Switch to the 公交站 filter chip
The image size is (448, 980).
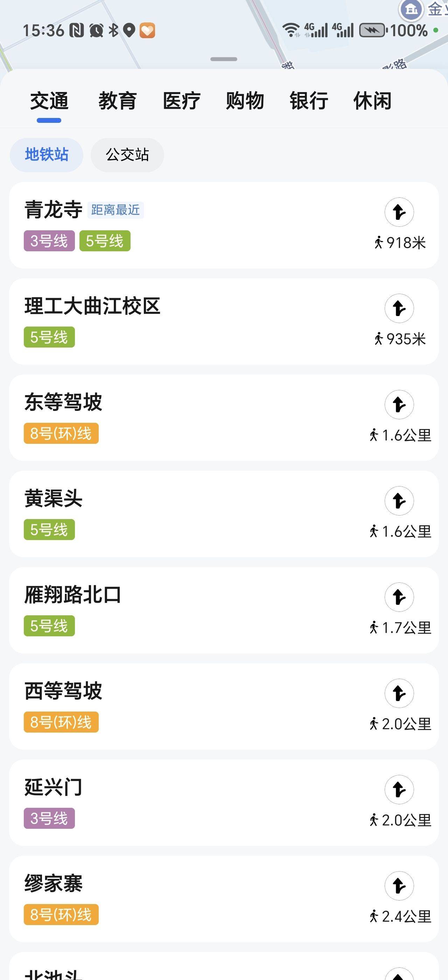127,155
